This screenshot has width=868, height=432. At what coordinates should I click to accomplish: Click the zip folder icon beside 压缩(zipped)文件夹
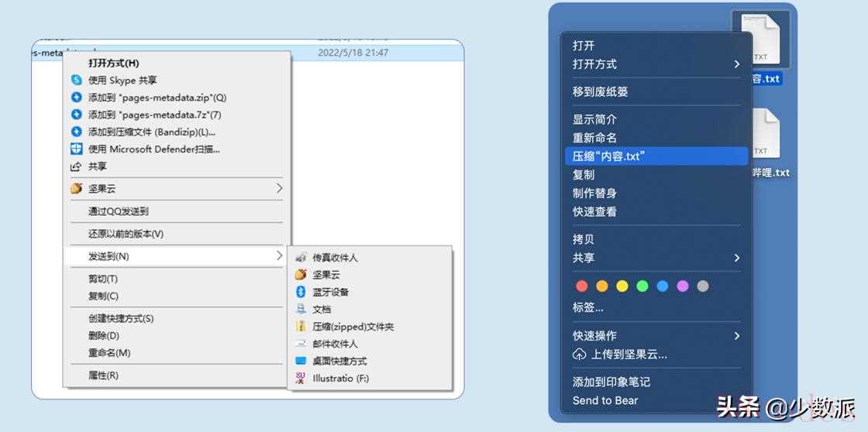click(301, 327)
